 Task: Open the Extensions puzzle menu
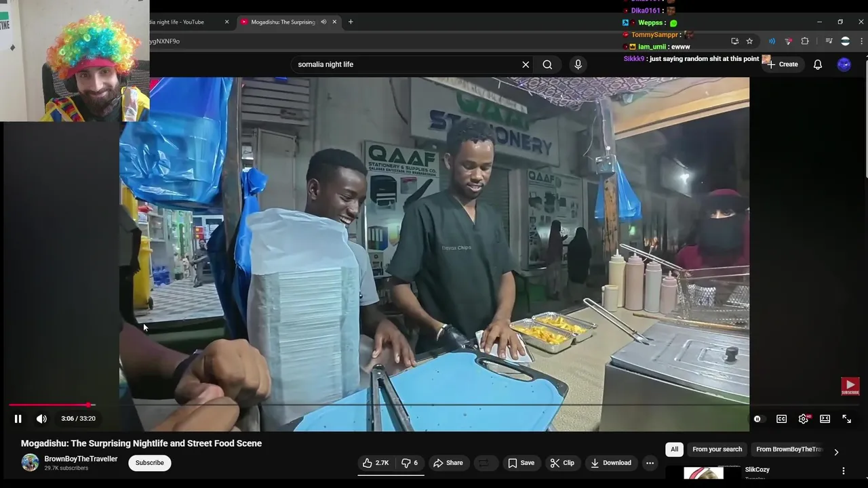pos(805,41)
